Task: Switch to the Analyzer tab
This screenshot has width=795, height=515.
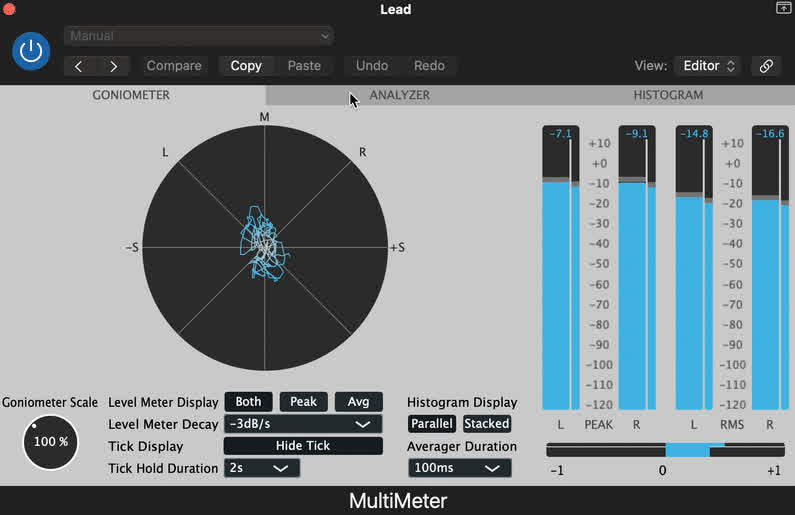Action: (400, 95)
